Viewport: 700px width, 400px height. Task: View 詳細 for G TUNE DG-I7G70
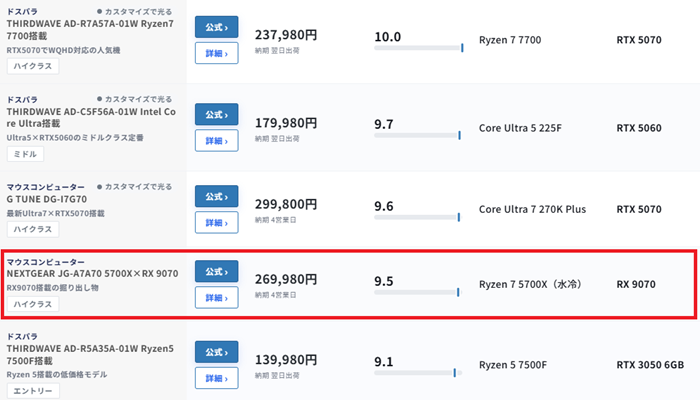(217, 222)
